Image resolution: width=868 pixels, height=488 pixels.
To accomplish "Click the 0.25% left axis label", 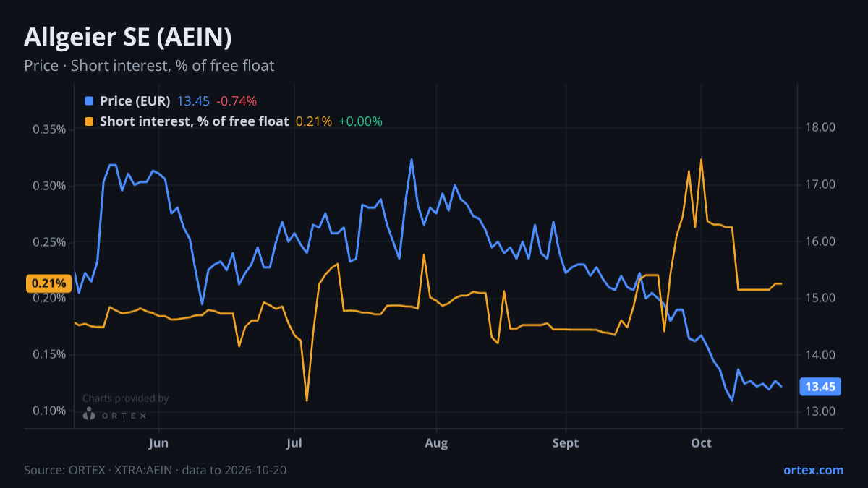I will [x=50, y=242].
